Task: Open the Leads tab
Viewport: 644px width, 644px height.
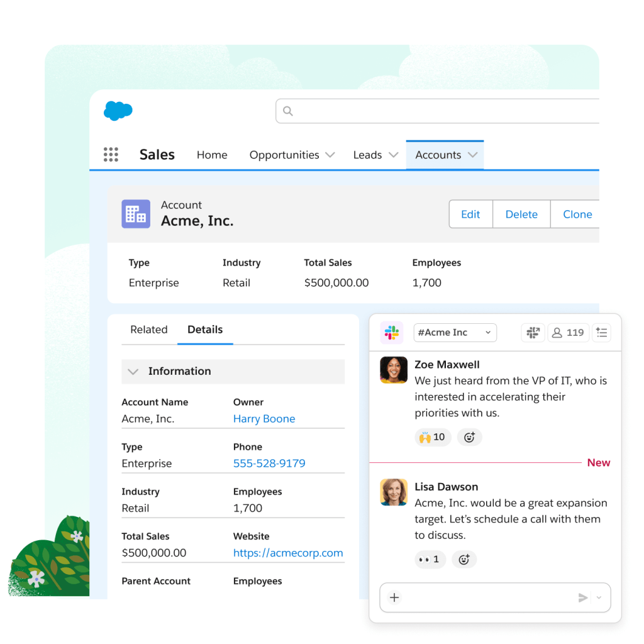Action: tap(367, 155)
